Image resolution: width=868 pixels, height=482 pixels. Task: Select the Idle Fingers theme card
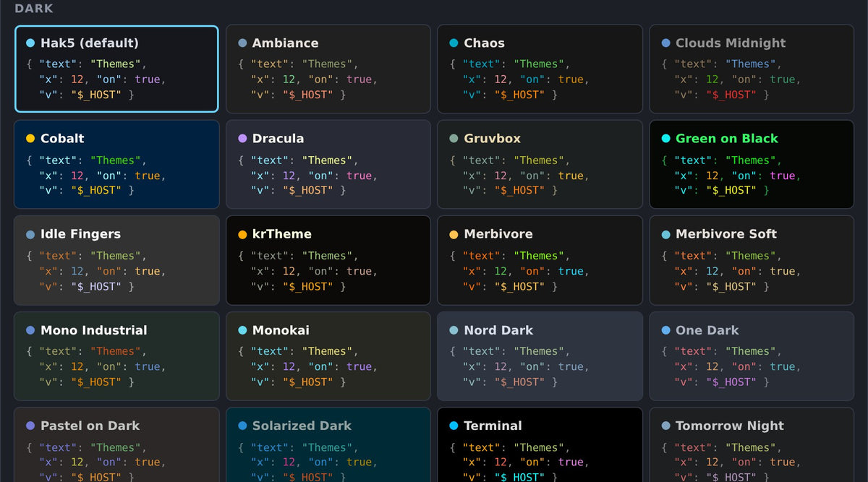click(x=116, y=260)
